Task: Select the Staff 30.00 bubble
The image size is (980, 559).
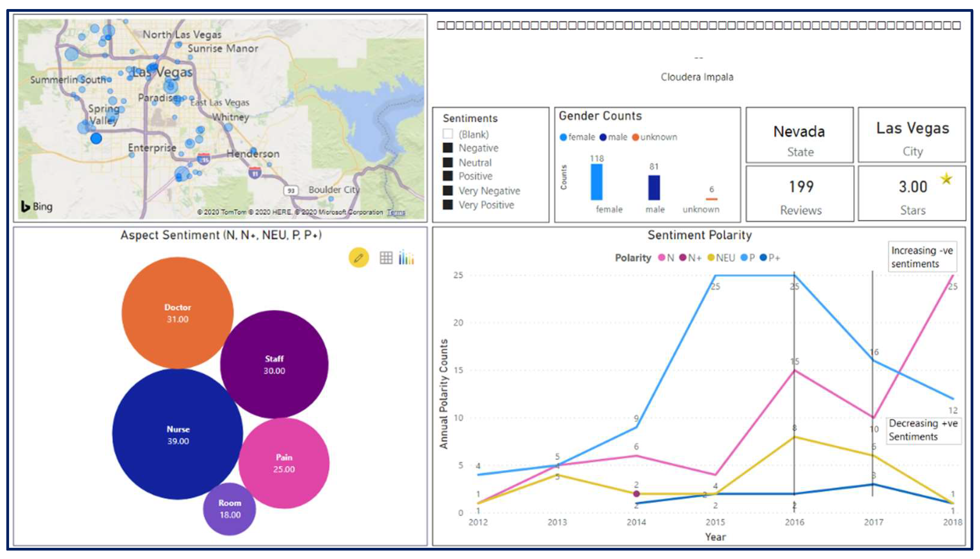Action: [274, 364]
